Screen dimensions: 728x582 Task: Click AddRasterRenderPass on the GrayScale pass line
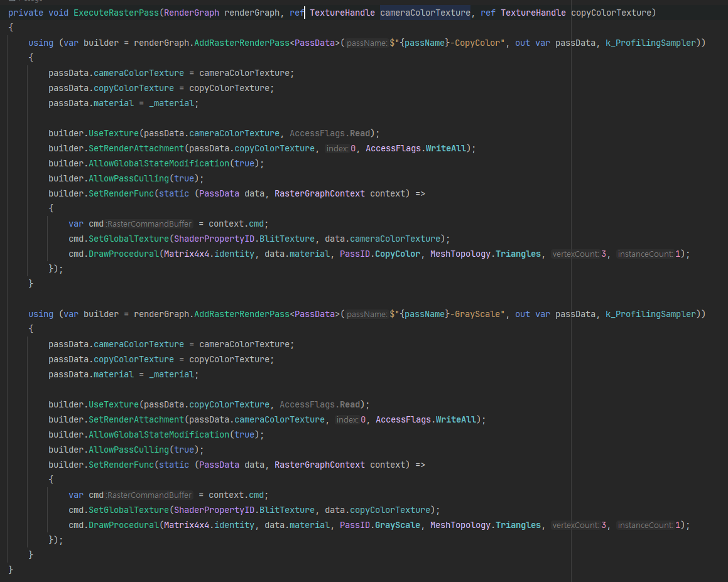click(242, 314)
